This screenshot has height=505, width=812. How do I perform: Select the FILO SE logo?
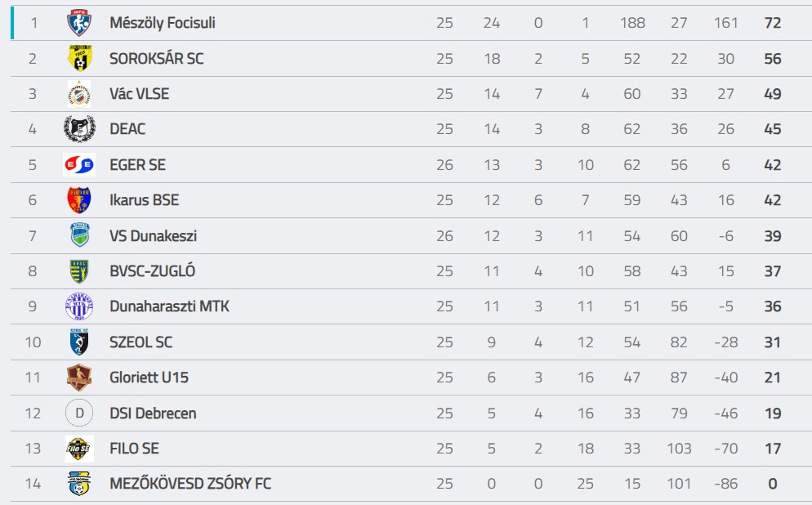(x=79, y=449)
